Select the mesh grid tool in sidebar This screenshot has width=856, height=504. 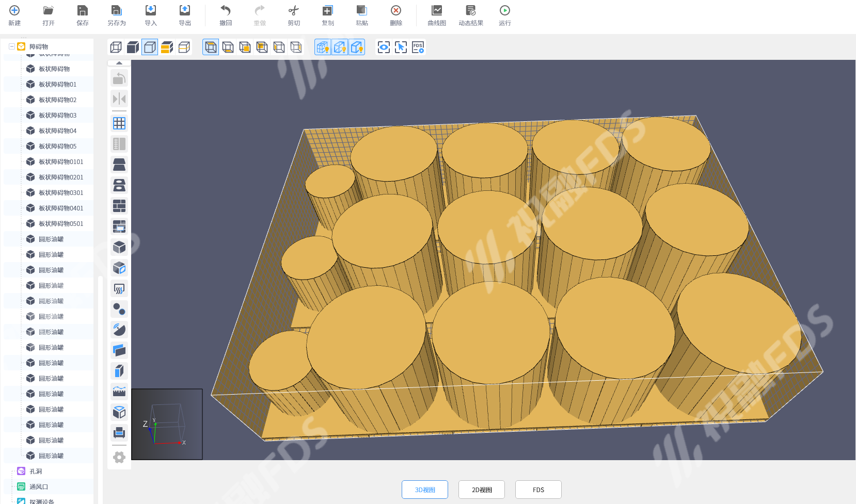(119, 123)
